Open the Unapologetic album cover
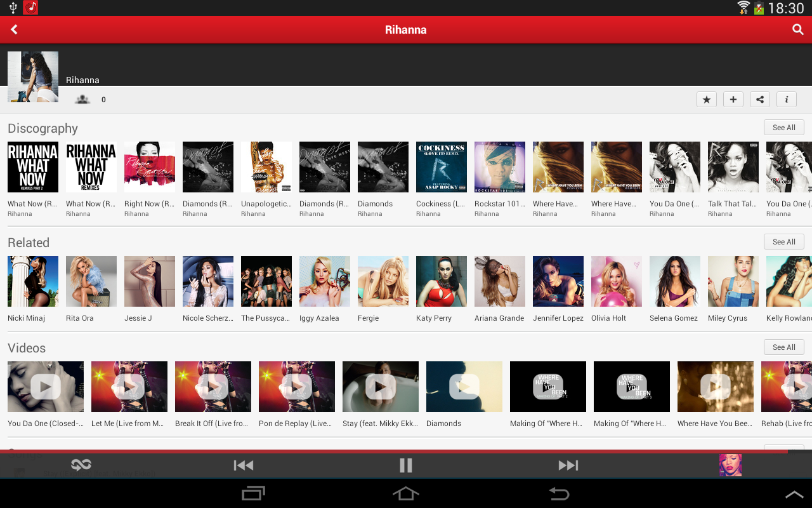This screenshot has width=812, height=508. (x=266, y=167)
